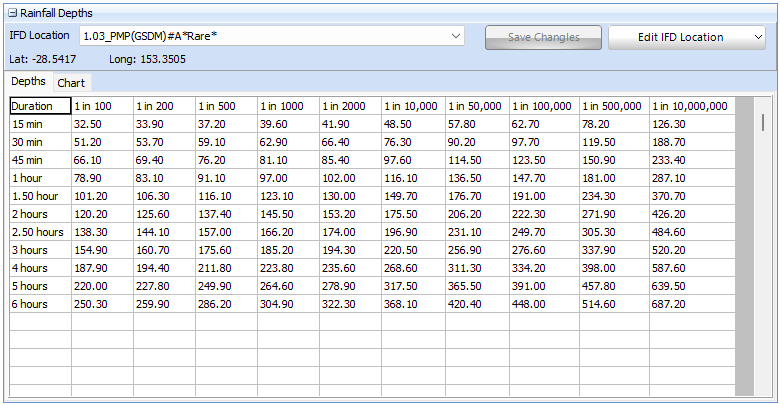This screenshot has height=404, width=780.
Task: Expand the Edit IFD Location dropdown arrow
Action: pos(757,37)
